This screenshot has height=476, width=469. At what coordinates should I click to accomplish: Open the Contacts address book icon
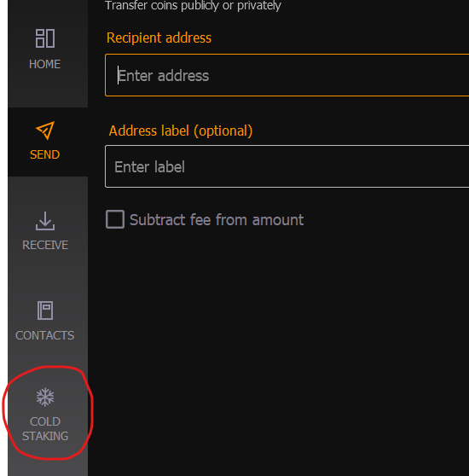click(x=45, y=311)
